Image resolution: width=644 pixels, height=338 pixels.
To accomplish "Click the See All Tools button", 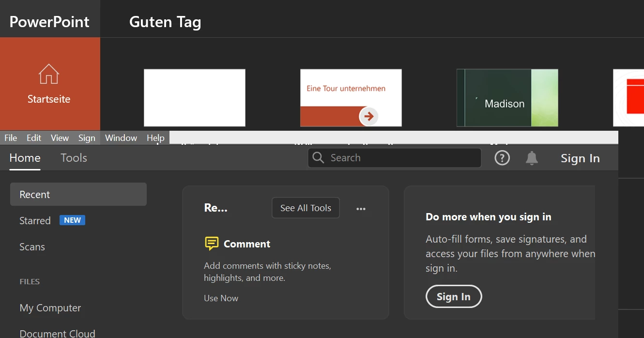I will [306, 208].
